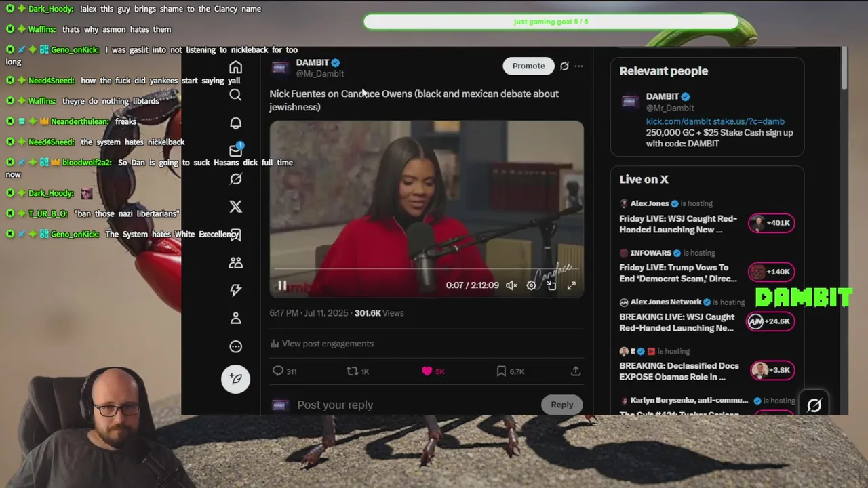Click Alex Jones host name in Live on X
The width and height of the screenshot is (868, 488).
tap(650, 203)
